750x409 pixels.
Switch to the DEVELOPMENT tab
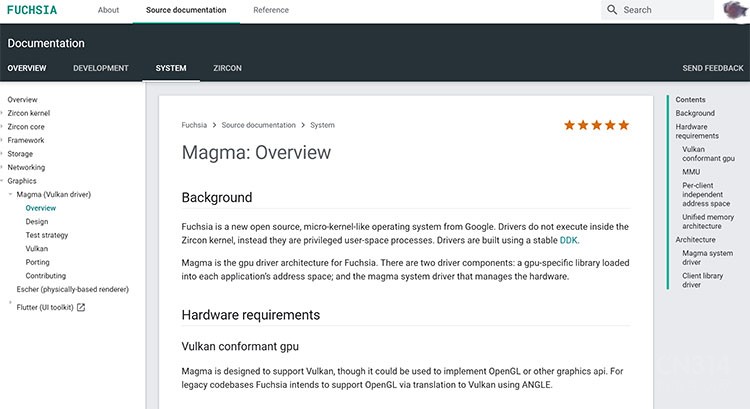(101, 68)
